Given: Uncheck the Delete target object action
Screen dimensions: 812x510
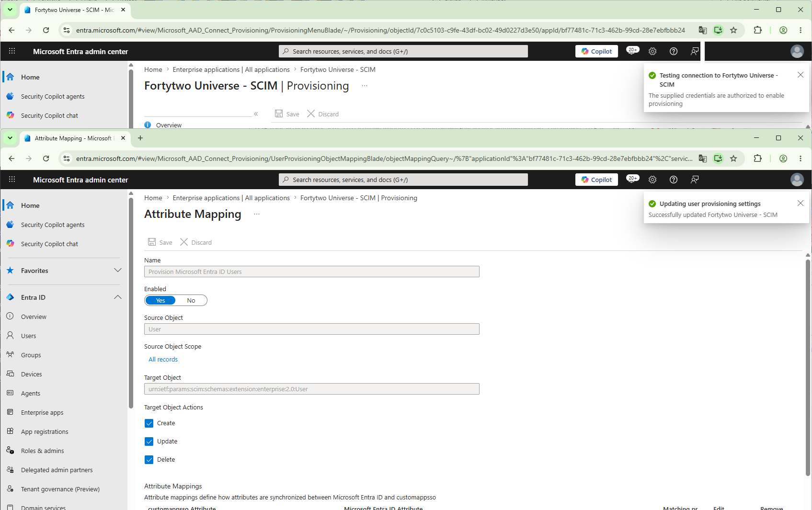Looking at the screenshot, I should (x=149, y=460).
